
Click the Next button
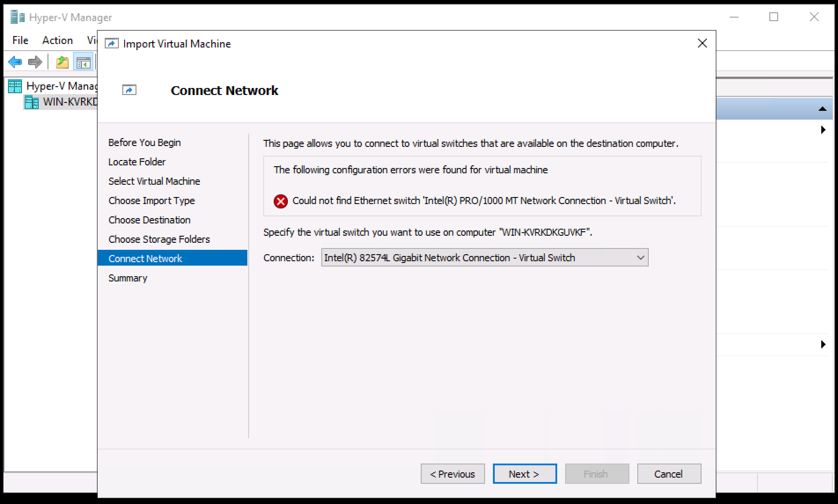524,474
